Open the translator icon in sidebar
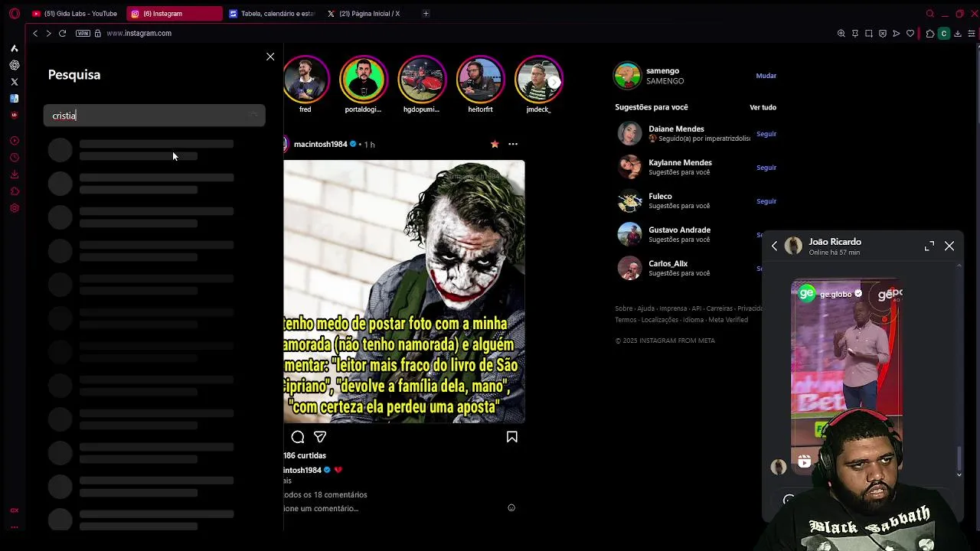 pos(14,99)
